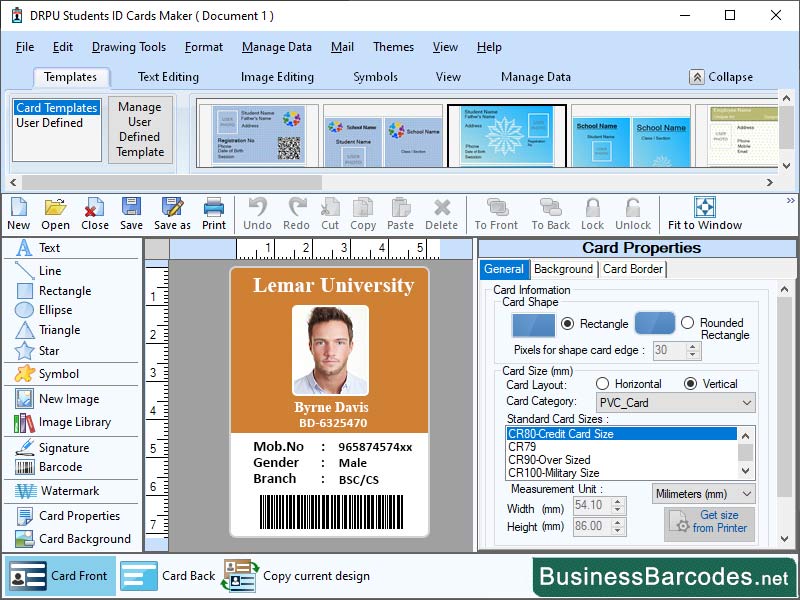
Task: Select the Barcode tool
Action: [x=63, y=467]
